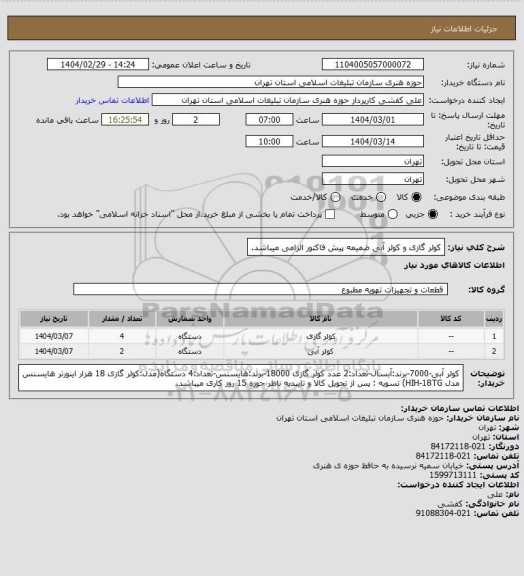
Task: Click the کد کالا column header
Action: 451,319
